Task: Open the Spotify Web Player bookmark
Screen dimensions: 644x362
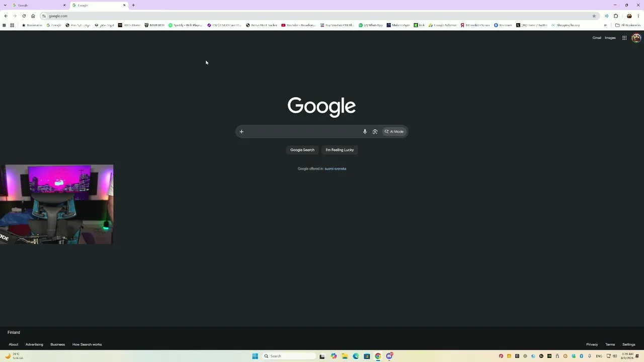Action: coord(186,25)
